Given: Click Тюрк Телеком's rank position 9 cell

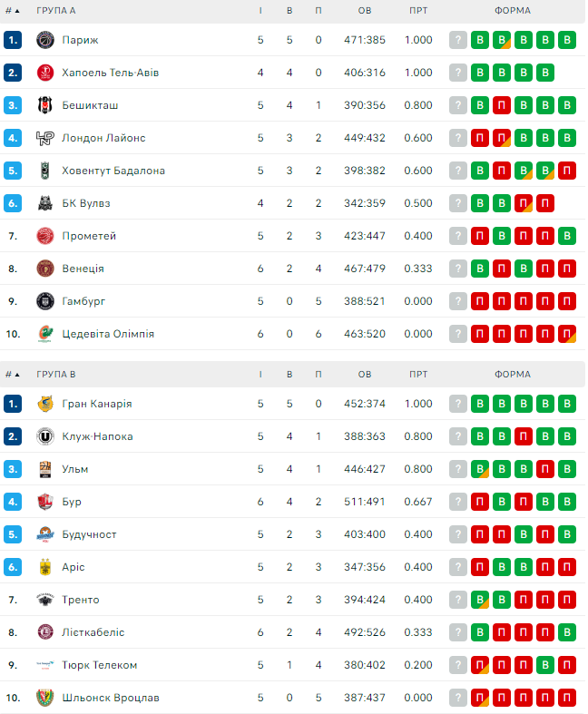Looking at the screenshot, I should 13,665.
